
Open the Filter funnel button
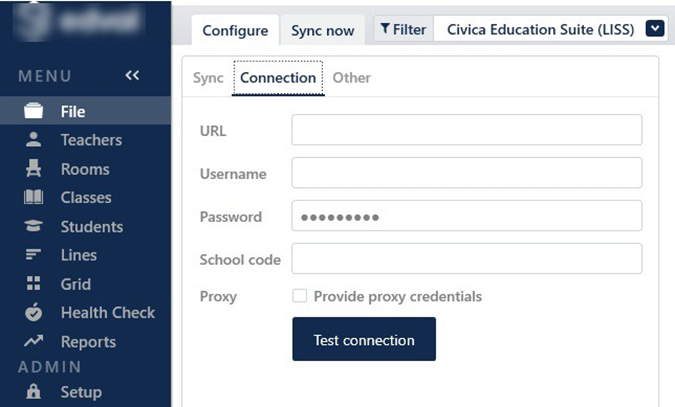[403, 30]
